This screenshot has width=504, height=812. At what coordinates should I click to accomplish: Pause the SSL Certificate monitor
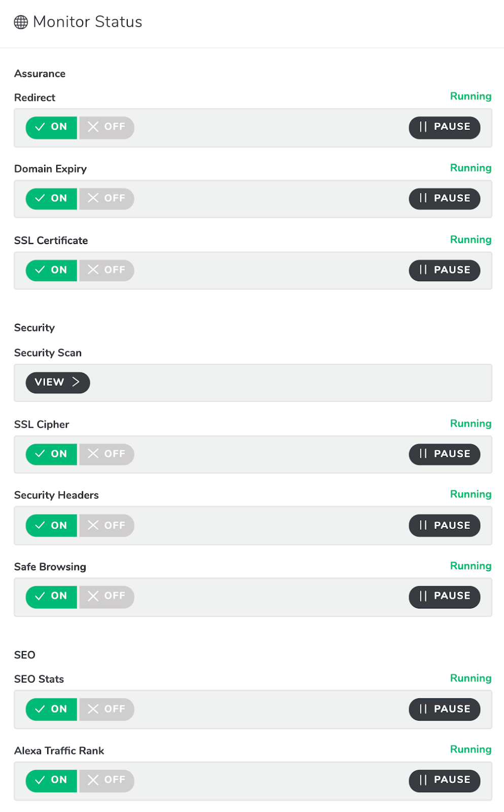(x=444, y=270)
